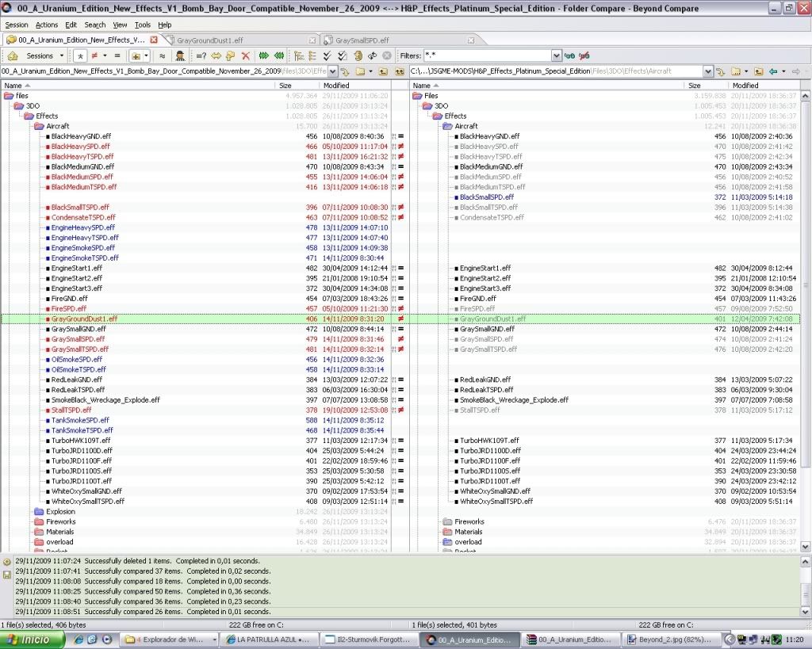Click the Up Both Levels icon between path bars
The image size is (812, 649).
(x=400, y=71)
